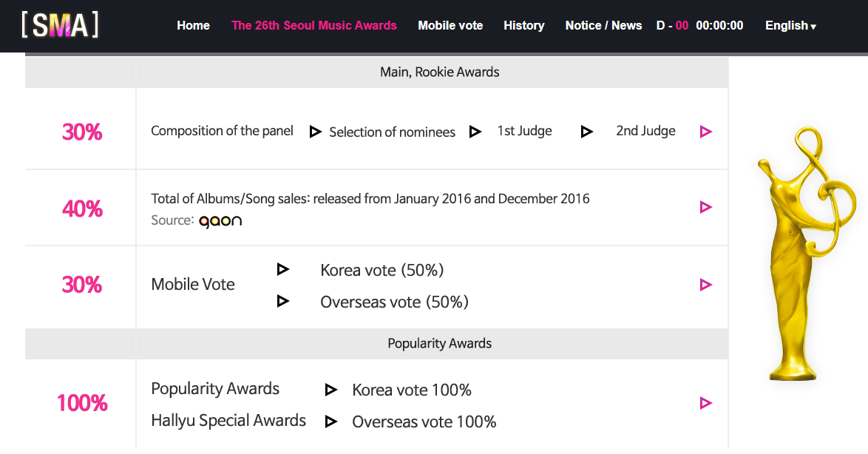868x454 pixels.
Task: Click the arrow between 1st Judge and 2nd Judge
Action: [586, 131]
